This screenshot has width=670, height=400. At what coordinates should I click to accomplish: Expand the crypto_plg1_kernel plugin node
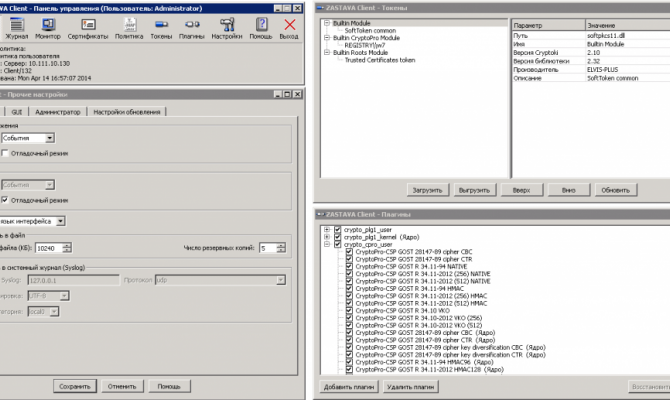pos(327,237)
